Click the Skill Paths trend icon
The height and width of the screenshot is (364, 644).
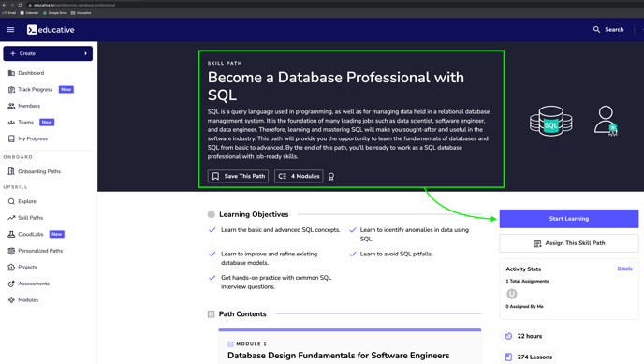11,218
